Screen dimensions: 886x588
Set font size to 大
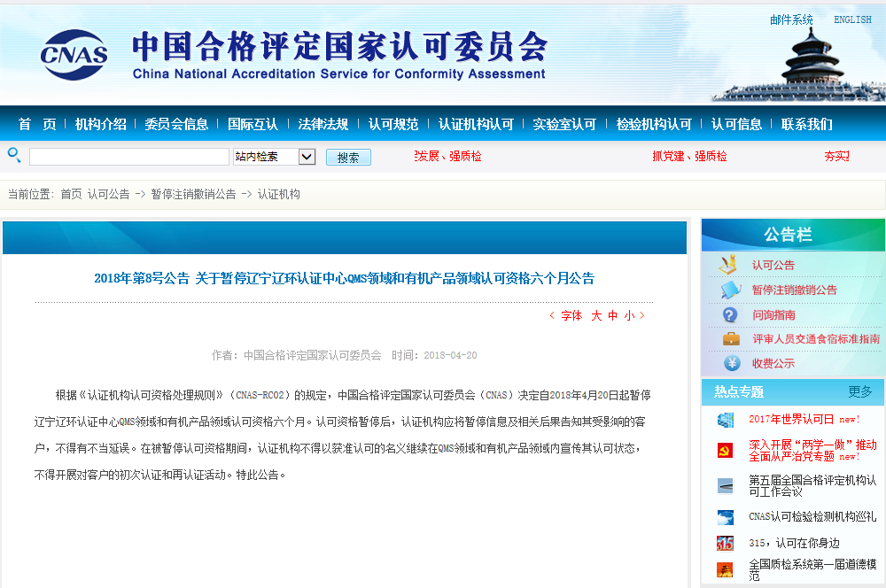pos(596,316)
